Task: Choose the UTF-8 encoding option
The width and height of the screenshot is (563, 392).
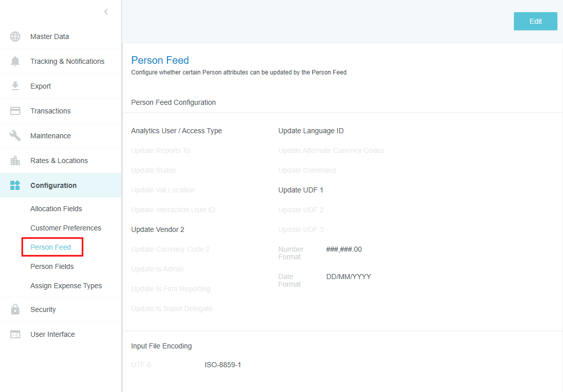Action: point(141,365)
